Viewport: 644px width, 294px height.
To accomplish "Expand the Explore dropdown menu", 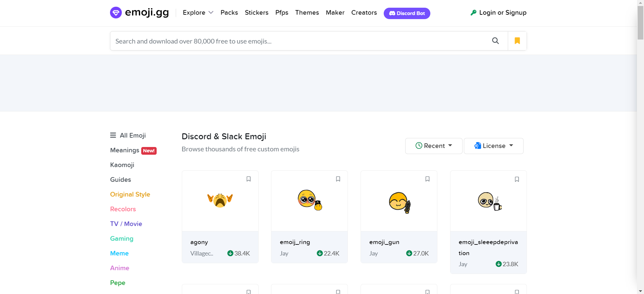I will pos(198,13).
